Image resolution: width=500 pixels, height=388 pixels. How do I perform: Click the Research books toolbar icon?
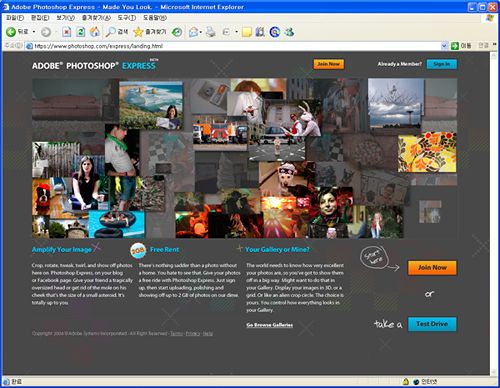pyautogui.click(x=260, y=32)
